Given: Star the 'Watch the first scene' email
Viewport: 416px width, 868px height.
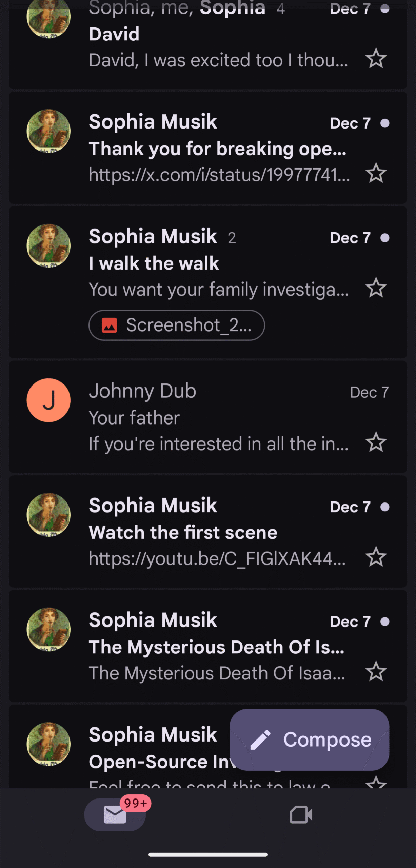Looking at the screenshot, I should 376,557.
